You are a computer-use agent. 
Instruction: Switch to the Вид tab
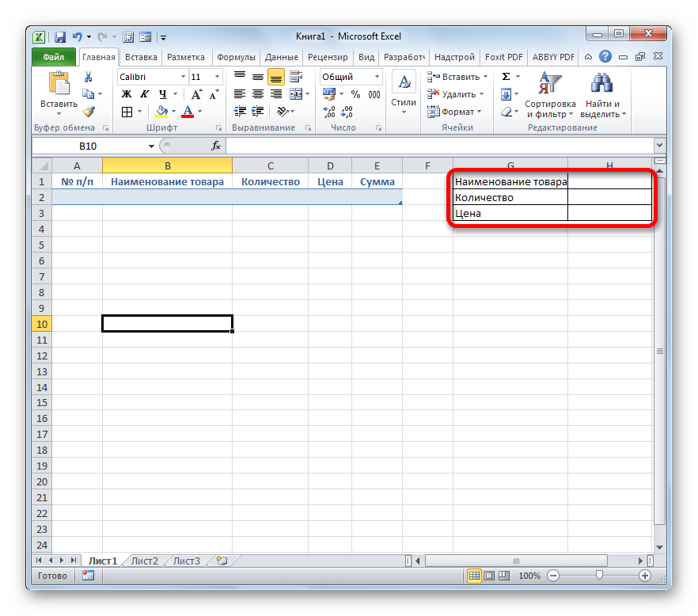click(x=366, y=57)
